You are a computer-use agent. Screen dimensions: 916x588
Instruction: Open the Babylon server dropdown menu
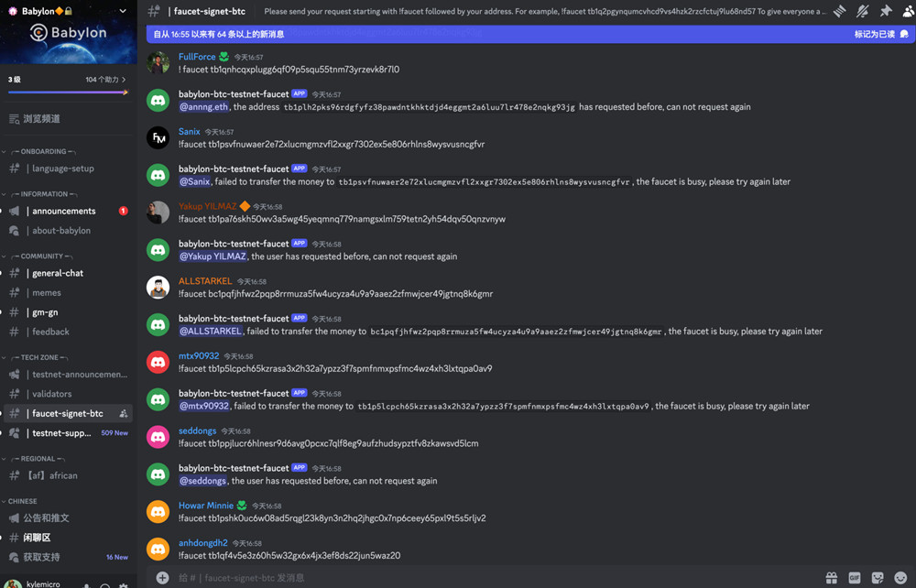123,11
